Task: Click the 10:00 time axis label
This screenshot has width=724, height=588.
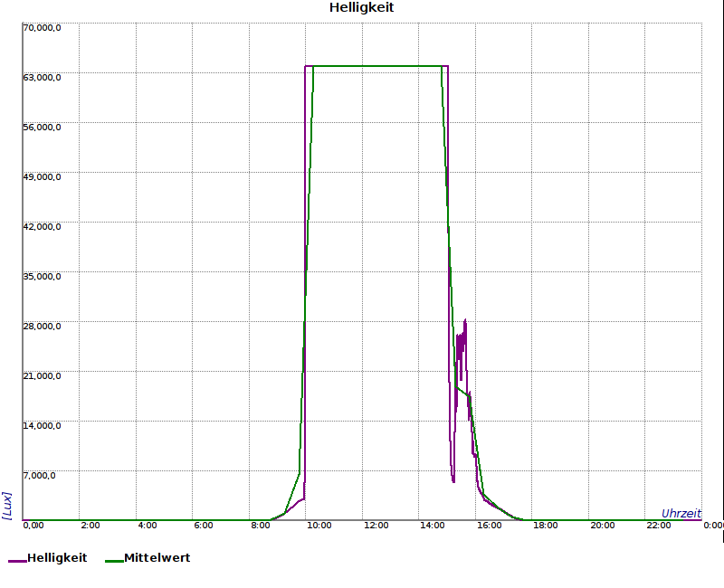Action: tap(319, 526)
